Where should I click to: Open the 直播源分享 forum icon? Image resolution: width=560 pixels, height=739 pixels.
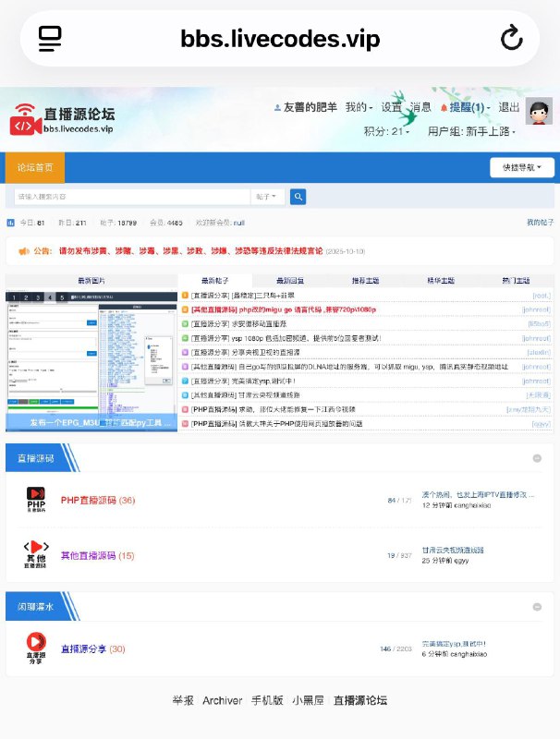point(36,648)
